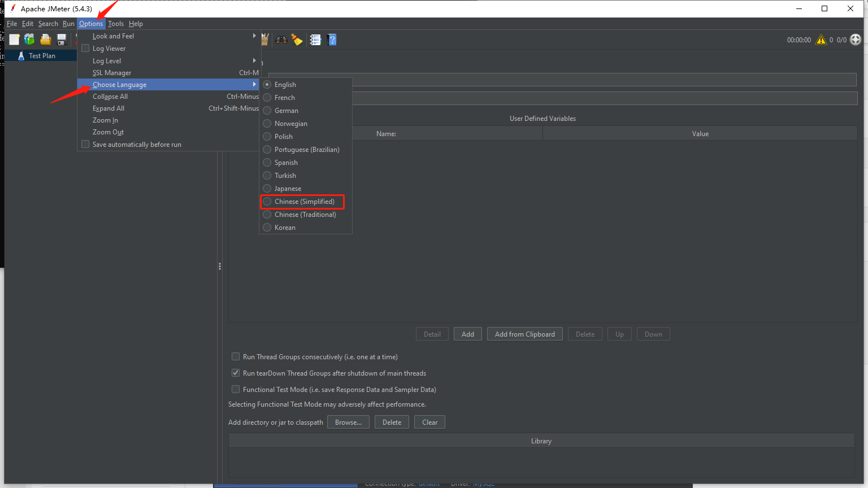This screenshot has width=868, height=488.
Task: Click the broom Reset Search icon
Action: [x=297, y=40]
